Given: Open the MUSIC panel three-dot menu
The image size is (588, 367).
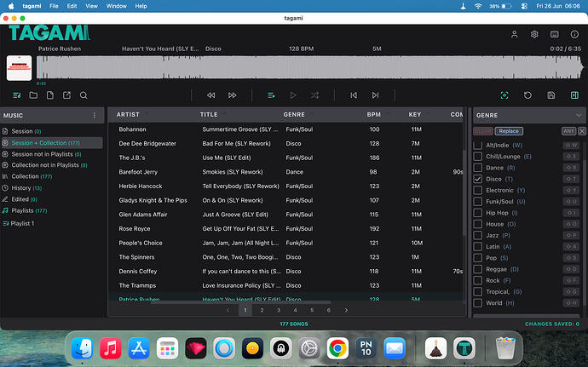Looking at the screenshot, I should 94,116.
